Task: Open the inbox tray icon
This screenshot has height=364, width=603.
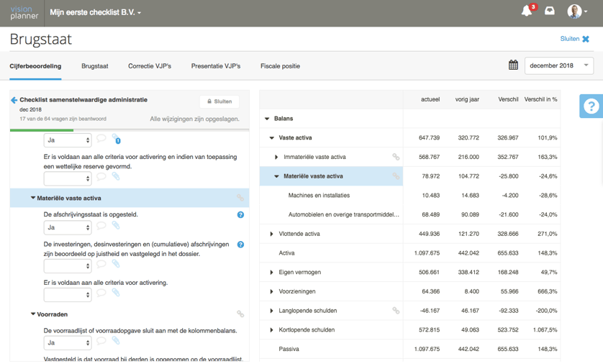Action: click(x=550, y=12)
